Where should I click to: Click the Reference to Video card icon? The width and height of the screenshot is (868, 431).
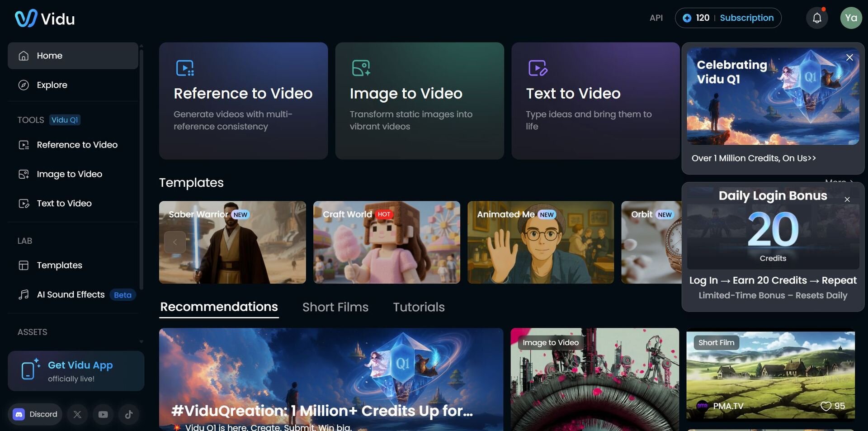184,68
